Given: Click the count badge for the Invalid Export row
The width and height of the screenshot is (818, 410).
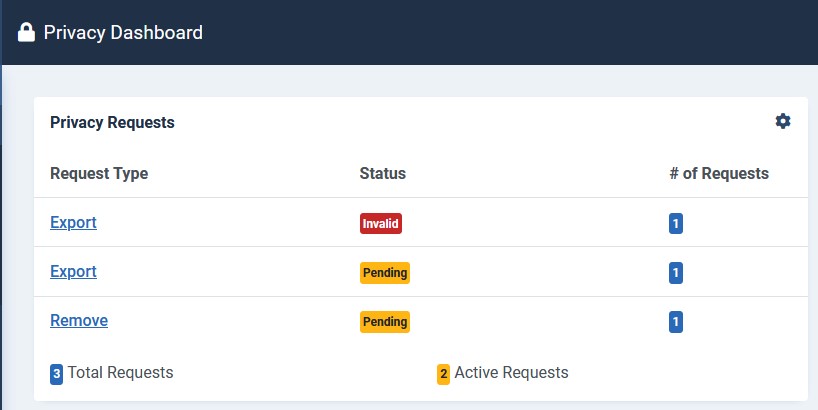Looking at the screenshot, I should coord(676,223).
